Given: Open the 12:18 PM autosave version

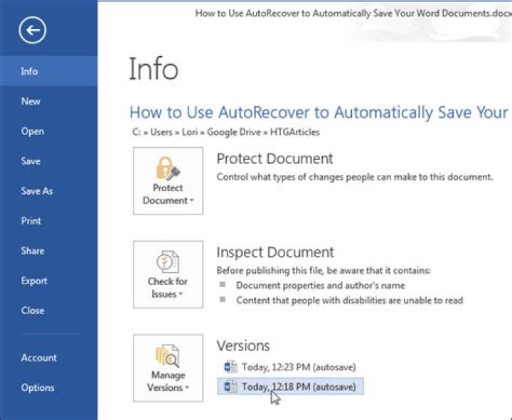Looking at the screenshot, I should pyautogui.click(x=290, y=387).
